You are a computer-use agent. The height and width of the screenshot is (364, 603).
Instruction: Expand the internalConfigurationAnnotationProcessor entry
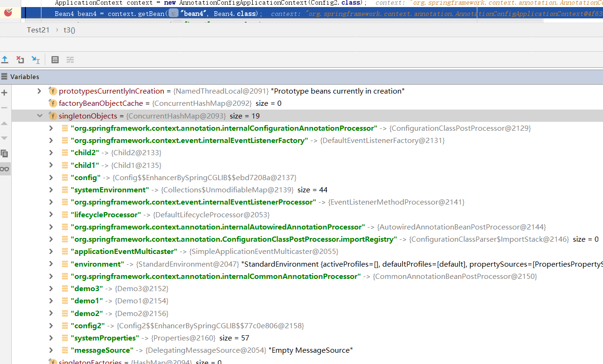click(x=51, y=128)
